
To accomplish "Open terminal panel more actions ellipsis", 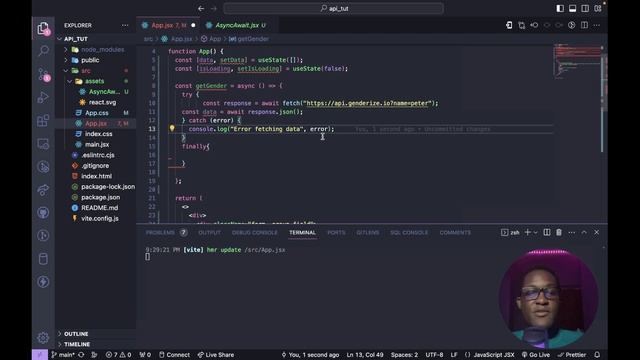I will [571, 232].
